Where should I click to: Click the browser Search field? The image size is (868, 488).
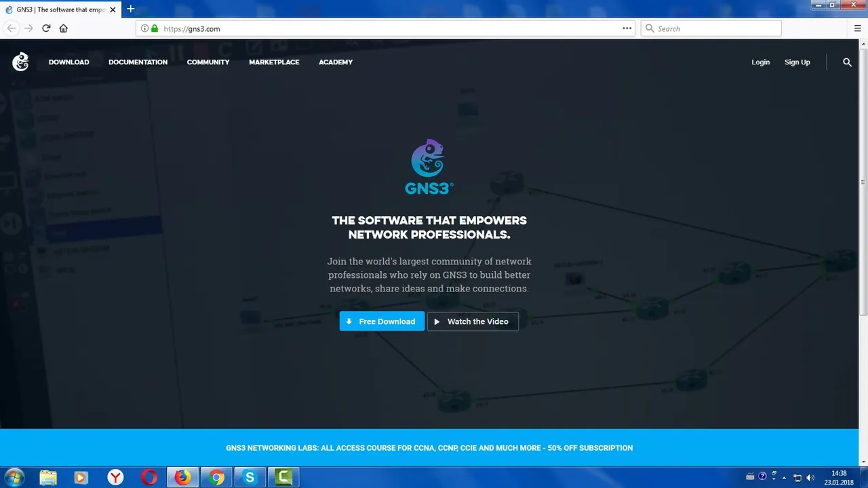click(711, 28)
